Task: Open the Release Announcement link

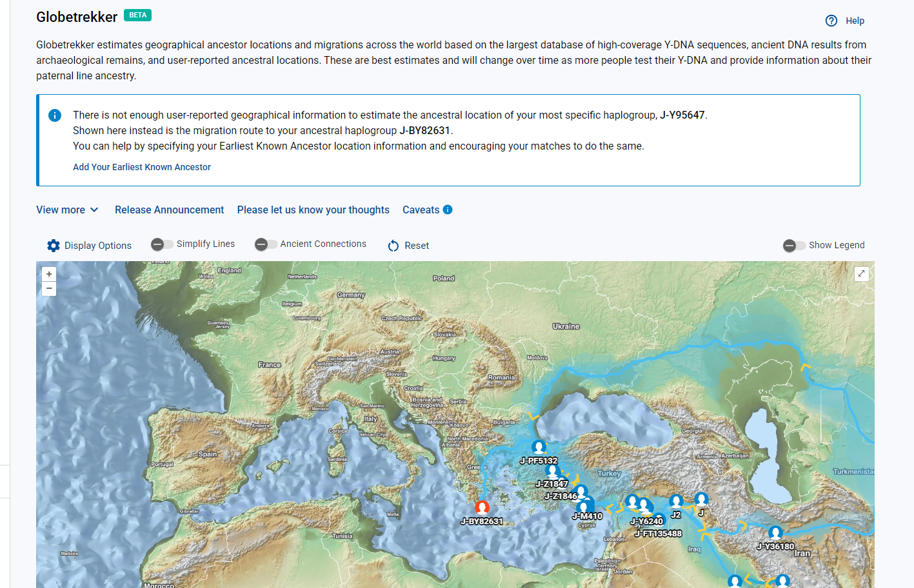Action: pos(170,210)
